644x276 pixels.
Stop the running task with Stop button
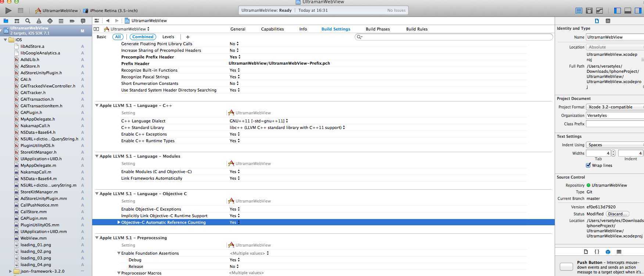[x=21, y=11]
